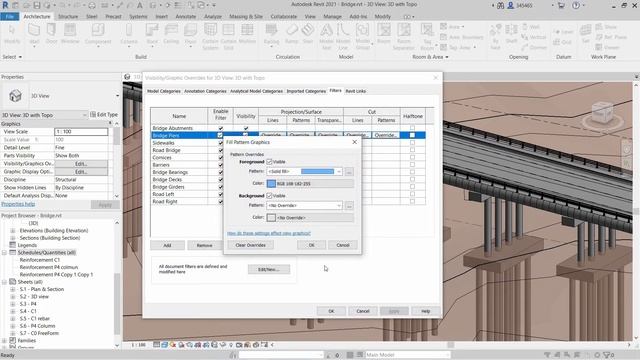
Task: Open the Structure ribbon tab
Action: [68, 16]
